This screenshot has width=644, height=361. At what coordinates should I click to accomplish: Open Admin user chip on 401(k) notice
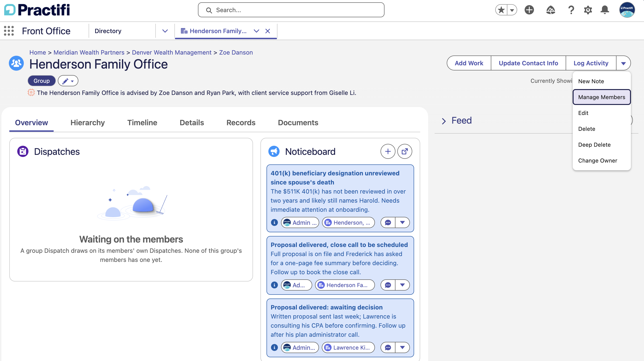click(300, 222)
